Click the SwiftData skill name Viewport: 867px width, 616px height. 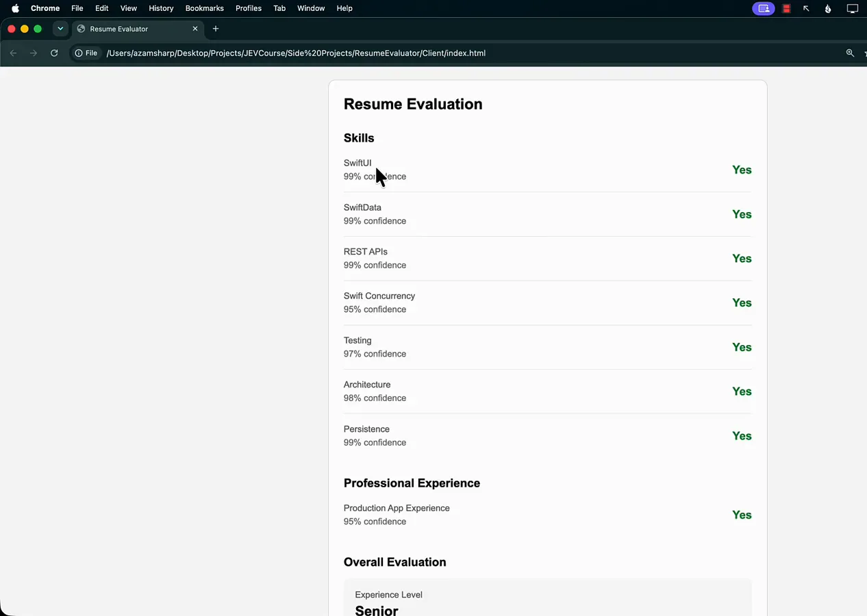tap(362, 207)
